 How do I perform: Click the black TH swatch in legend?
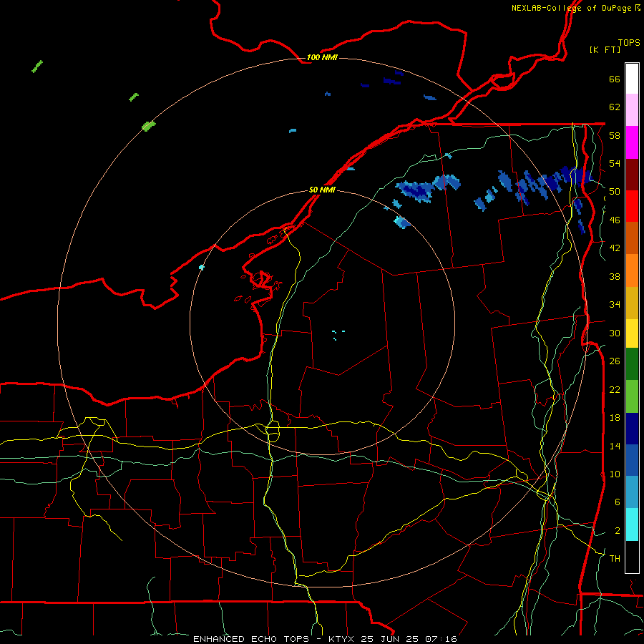[632, 557]
